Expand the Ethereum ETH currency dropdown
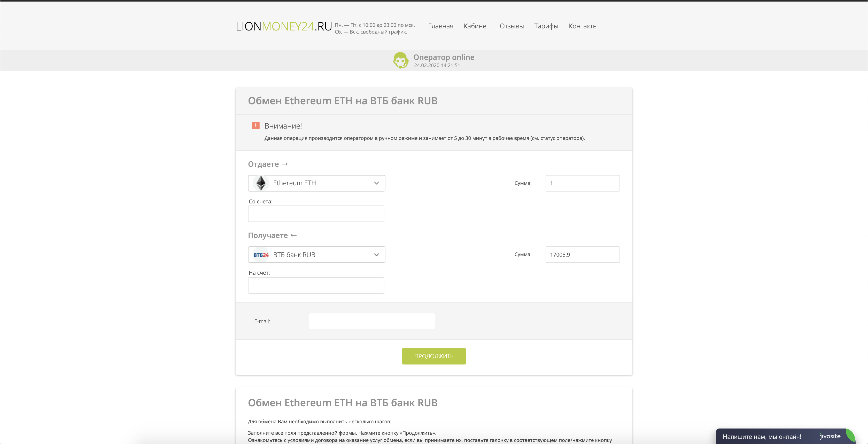Image resolution: width=868 pixels, height=444 pixels. pyautogui.click(x=376, y=183)
